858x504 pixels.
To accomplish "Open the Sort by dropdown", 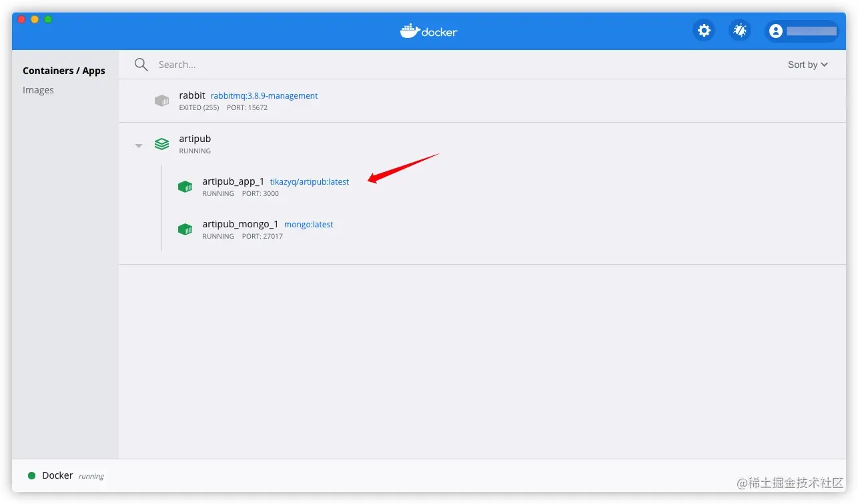I will pyautogui.click(x=808, y=65).
